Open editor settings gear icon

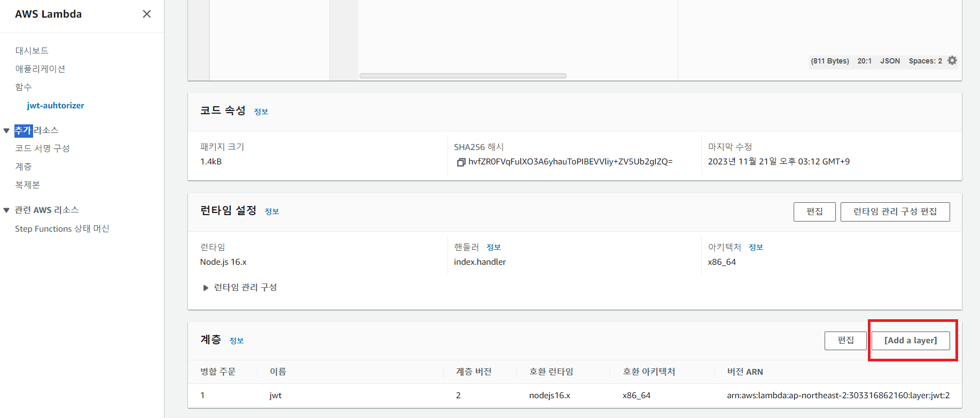coord(952,60)
